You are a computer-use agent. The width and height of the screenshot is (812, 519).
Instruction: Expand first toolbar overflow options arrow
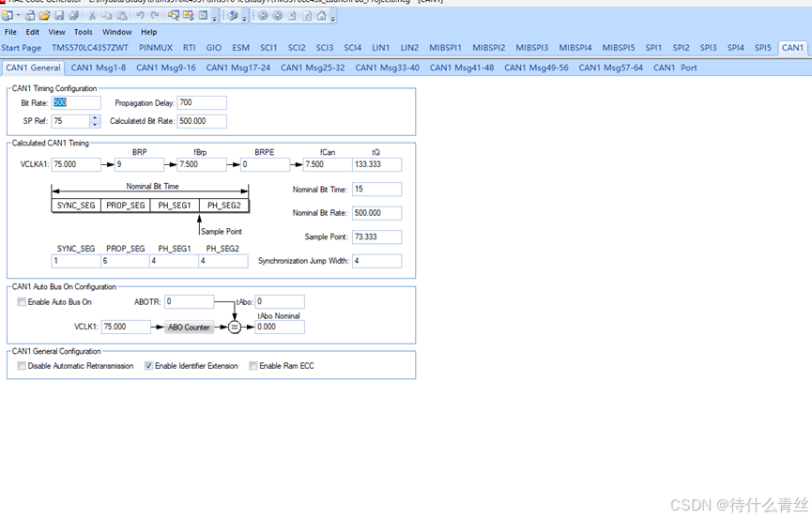pos(214,19)
